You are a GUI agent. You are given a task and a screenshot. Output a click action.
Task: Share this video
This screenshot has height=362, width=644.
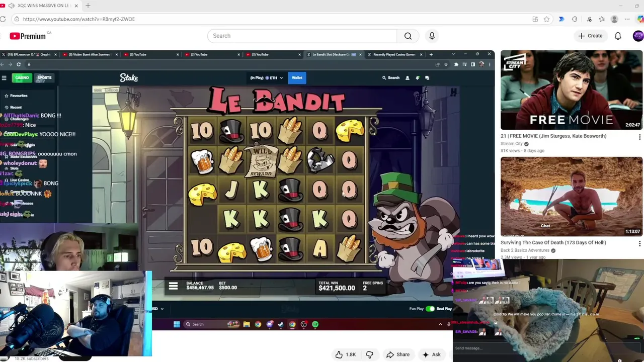[398, 354]
